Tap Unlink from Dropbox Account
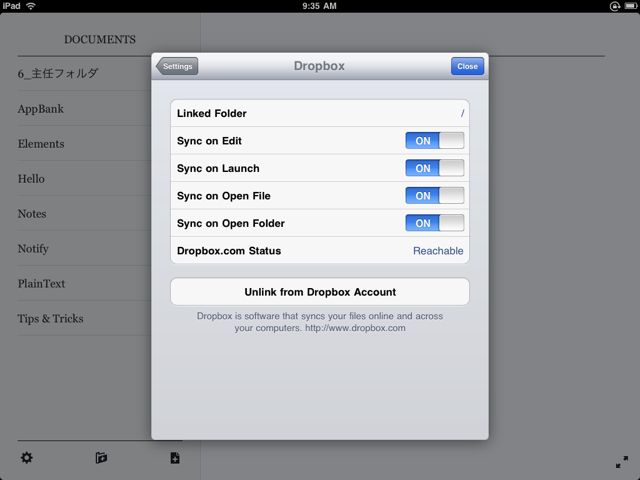 [x=320, y=292]
